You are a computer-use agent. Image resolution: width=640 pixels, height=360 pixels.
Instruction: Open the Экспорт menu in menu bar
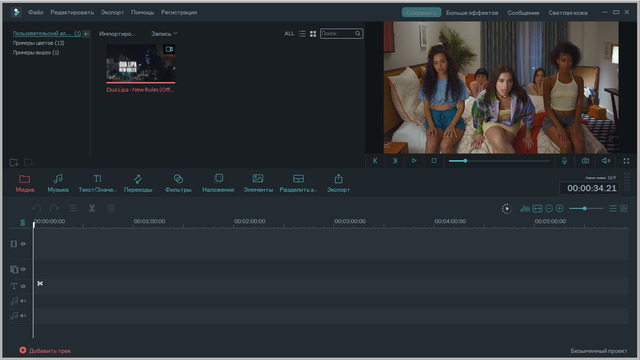(112, 13)
